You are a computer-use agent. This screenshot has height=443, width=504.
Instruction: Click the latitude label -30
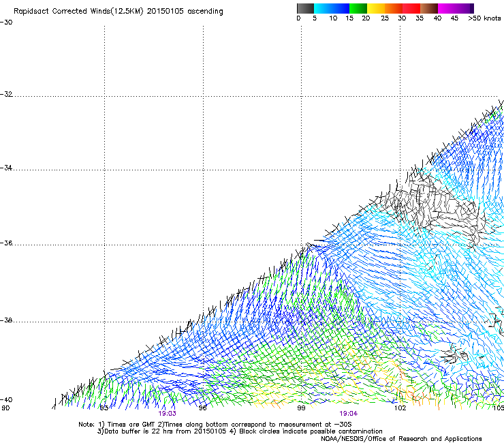pos(6,22)
